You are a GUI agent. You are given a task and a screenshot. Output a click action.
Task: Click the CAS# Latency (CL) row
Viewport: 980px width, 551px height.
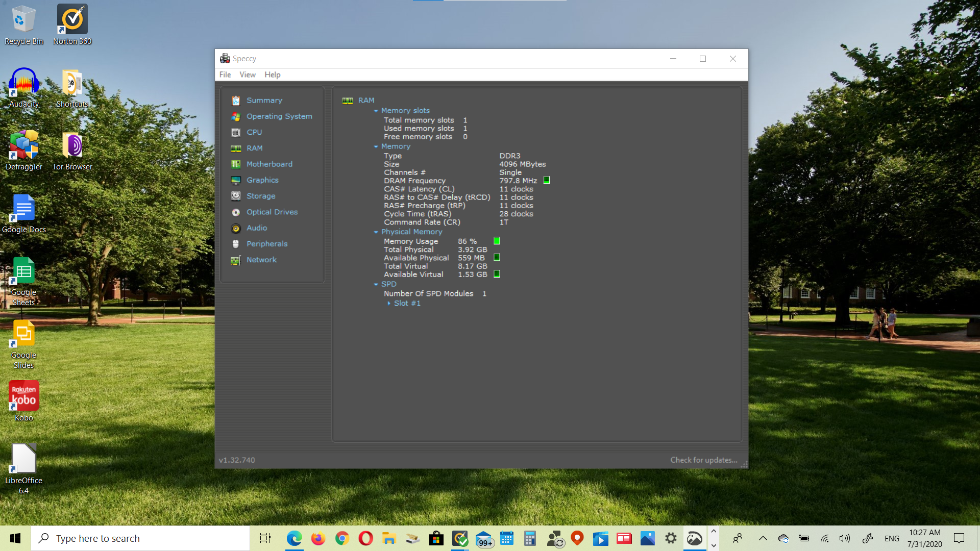point(458,189)
